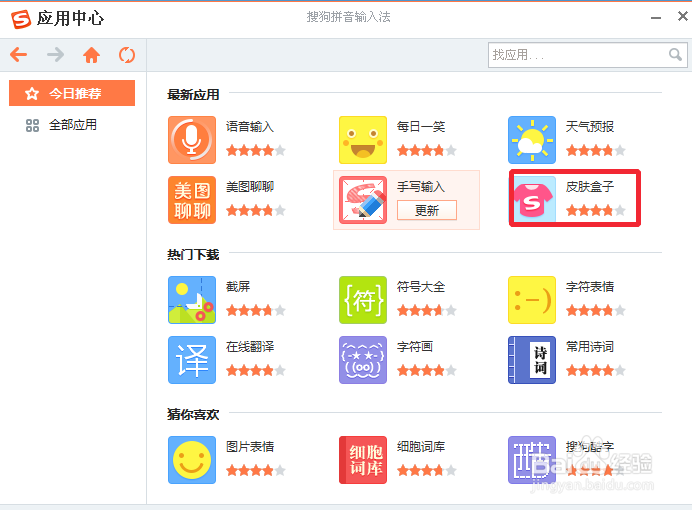Viewport: 692px width, 510px height.
Task: Open the 皮肤盒子 t-shirt app icon
Action: (x=532, y=200)
